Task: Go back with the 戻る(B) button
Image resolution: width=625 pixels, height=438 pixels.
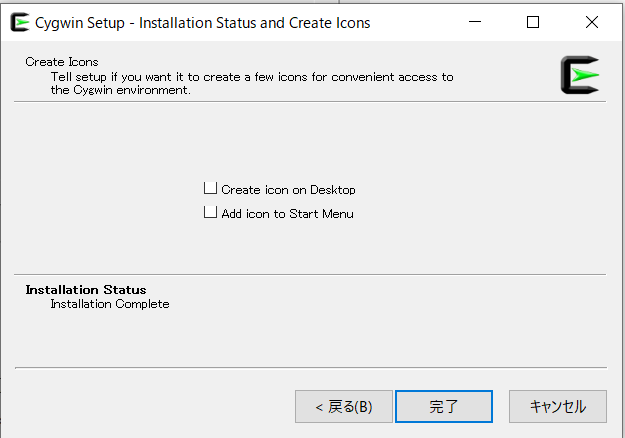Action: pyautogui.click(x=343, y=406)
